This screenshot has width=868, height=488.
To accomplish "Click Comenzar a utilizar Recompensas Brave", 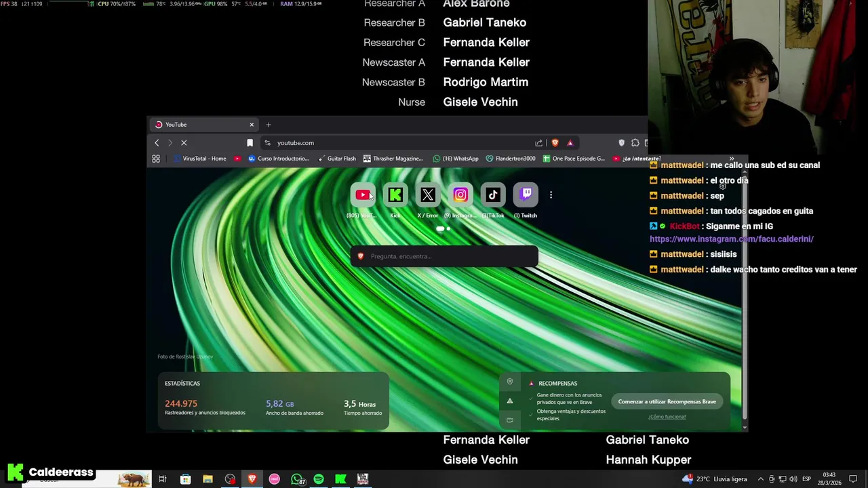I will (667, 402).
